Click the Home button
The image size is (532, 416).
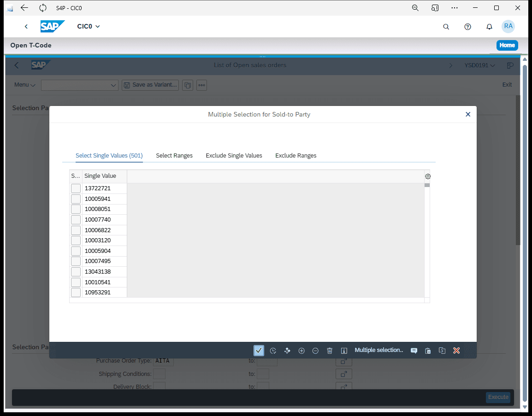(507, 45)
